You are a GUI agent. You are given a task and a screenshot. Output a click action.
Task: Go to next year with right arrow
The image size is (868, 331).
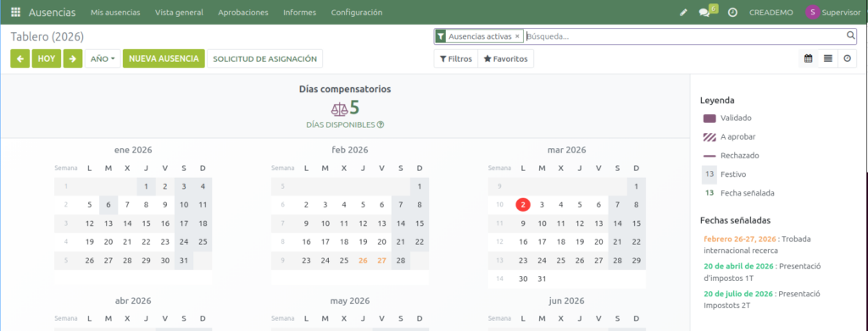pyautogui.click(x=73, y=58)
